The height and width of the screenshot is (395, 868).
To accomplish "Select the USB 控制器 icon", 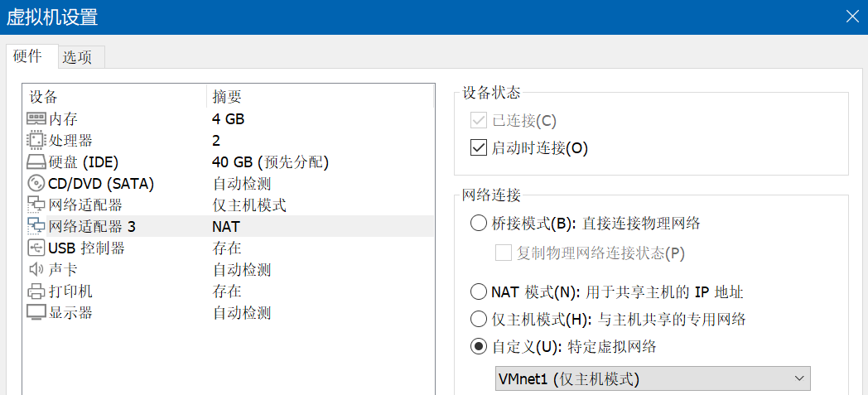I will tap(36, 248).
